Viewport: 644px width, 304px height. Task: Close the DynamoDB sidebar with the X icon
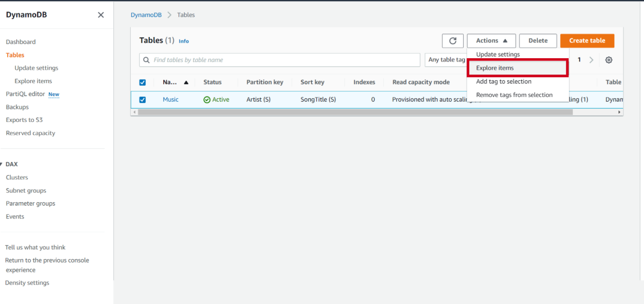point(101,15)
